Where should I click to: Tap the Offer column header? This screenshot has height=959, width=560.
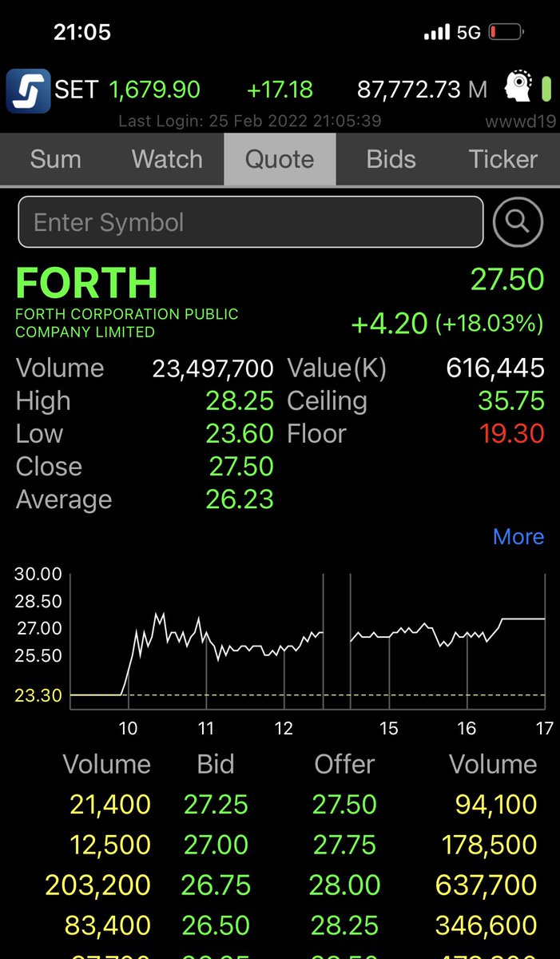click(x=344, y=764)
